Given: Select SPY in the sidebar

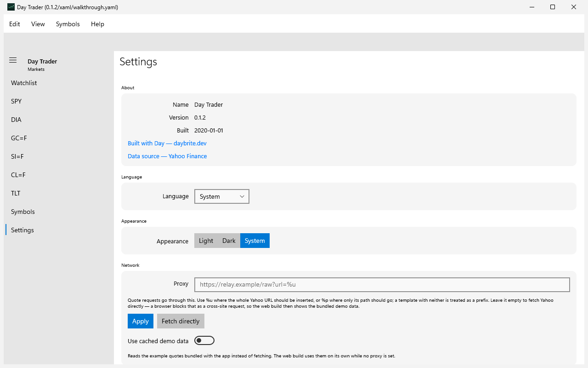Looking at the screenshot, I should click(59, 101).
